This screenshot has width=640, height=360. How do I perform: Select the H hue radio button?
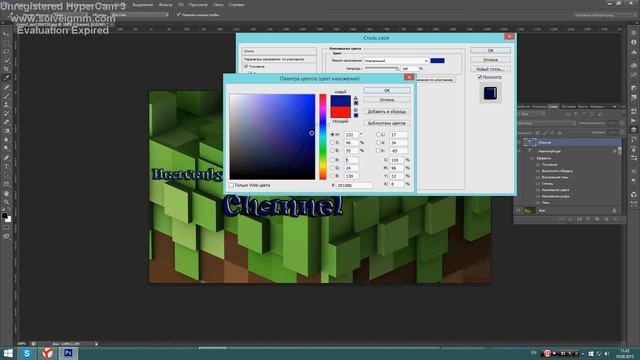tap(333, 134)
